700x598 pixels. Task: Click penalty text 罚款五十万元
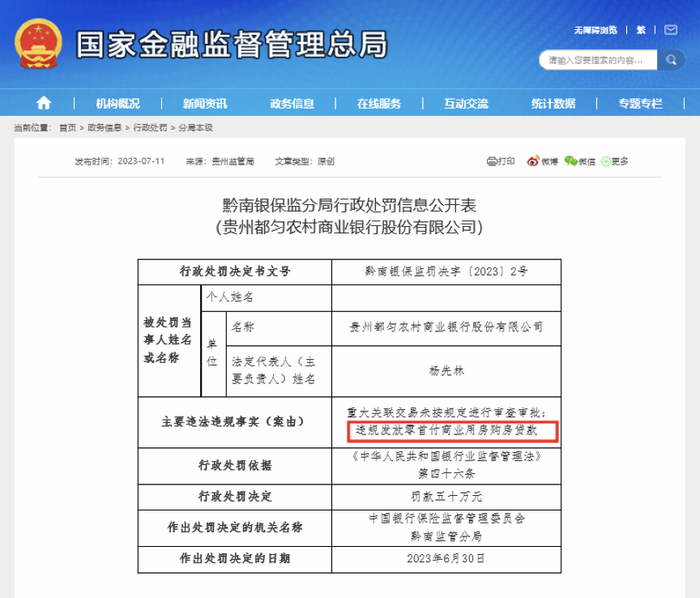(446, 497)
